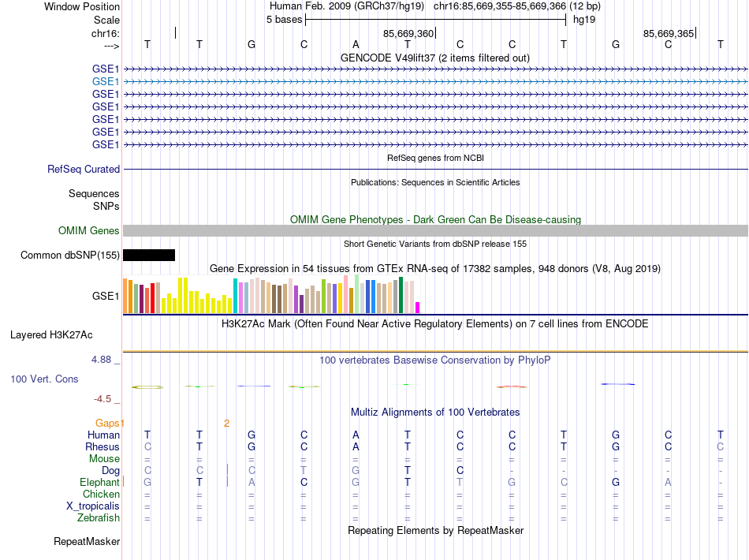
Task: Click the chr16: ruler label
Action: pyautogui.click(x=106, y=33)
